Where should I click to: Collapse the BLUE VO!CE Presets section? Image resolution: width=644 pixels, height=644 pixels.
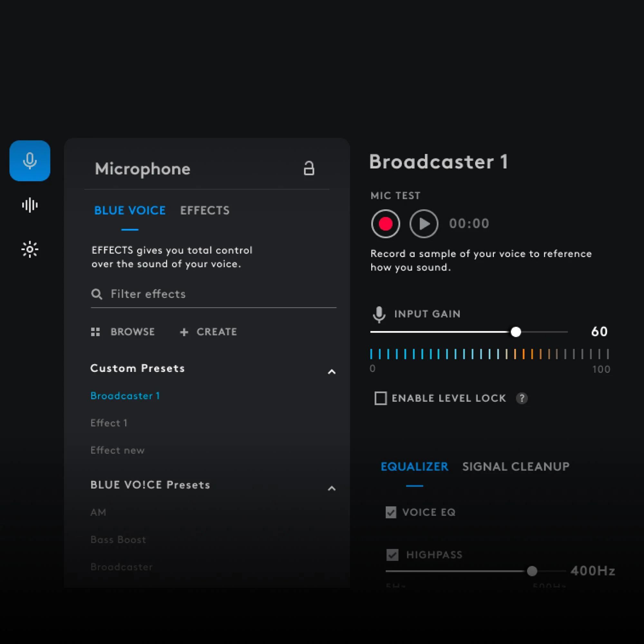point(331,488)
